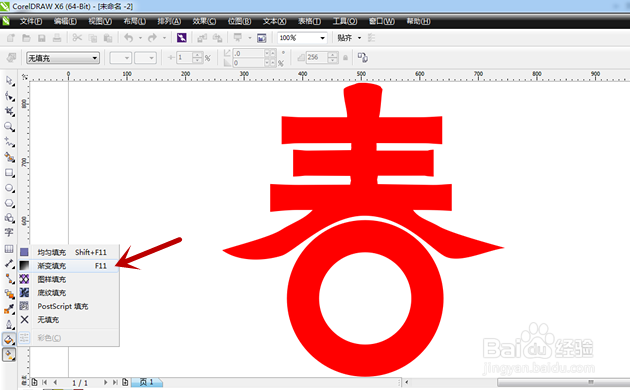This screenshot has width=630, height=390.
Task: Click the Undo arrow
Action: click(129, 38)
